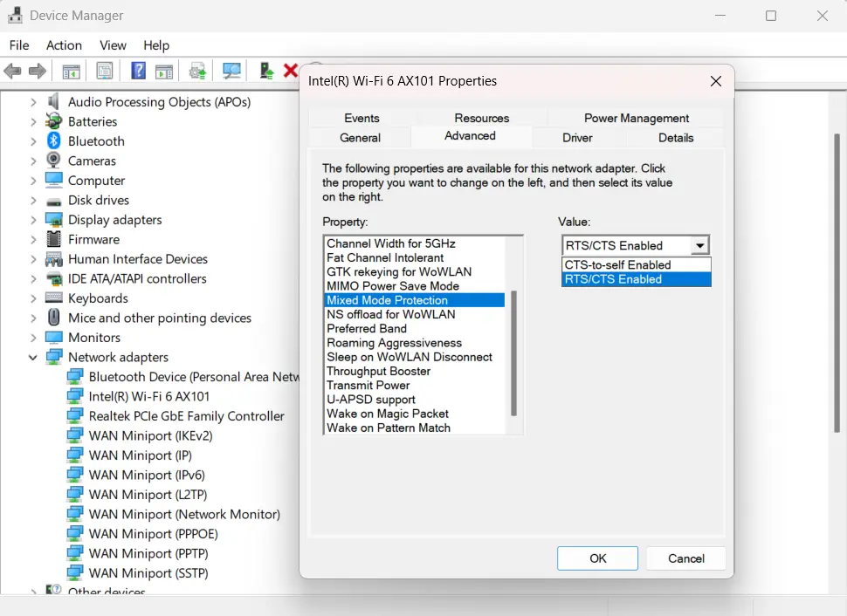Click the Keyboards category icon
The width and height of the screenshot is (847, 616).
[x=53, y=298]
